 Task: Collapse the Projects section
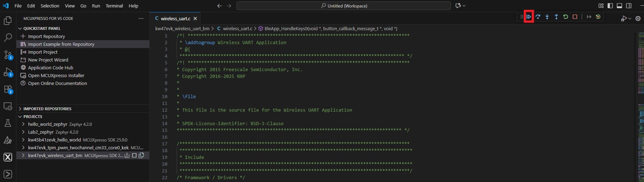coord(82,117)
